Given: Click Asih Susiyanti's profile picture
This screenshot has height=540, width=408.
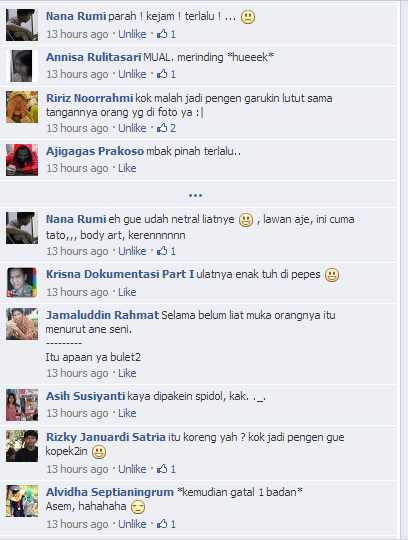Looking at the screenshot, I should [x=22, y=405].
